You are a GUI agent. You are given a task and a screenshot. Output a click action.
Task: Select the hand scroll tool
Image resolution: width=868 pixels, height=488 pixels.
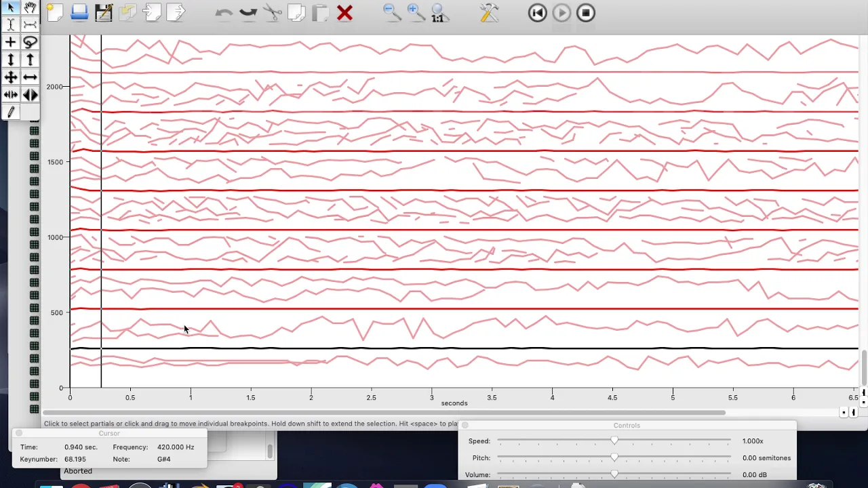coord(30,7)
